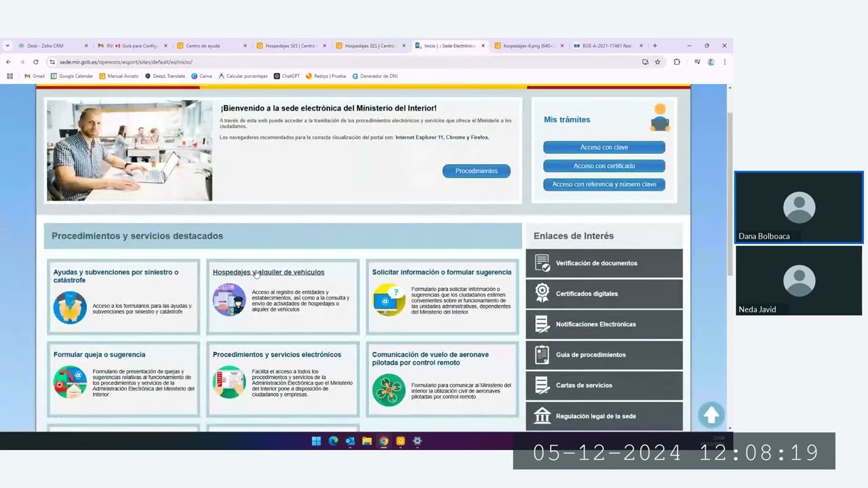This screenshot has width=868, height=488.
Task: Click the Certificados digitales ribbon badge icon
Action: (x=542, y=293)
